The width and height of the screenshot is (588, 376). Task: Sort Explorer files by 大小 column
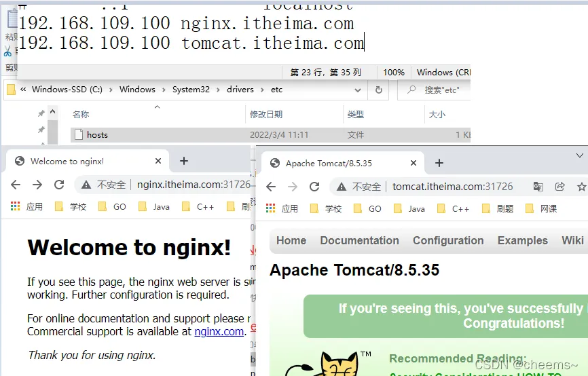click(437, 114)
